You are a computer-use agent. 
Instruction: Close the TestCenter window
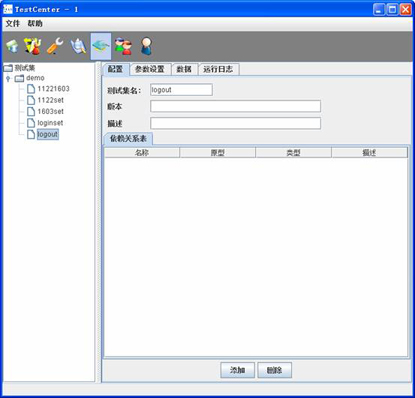tap(405, 9)
